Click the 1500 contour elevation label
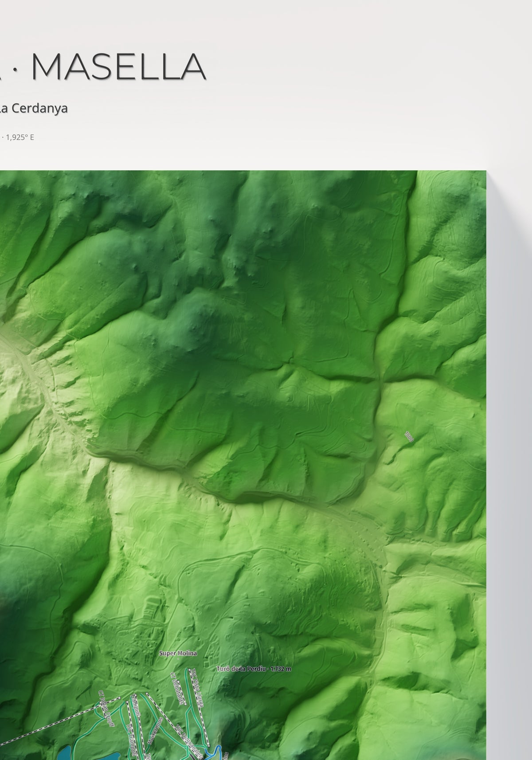Image resolution: width=532 pixels, height=760 pixels. click(409, 436)
